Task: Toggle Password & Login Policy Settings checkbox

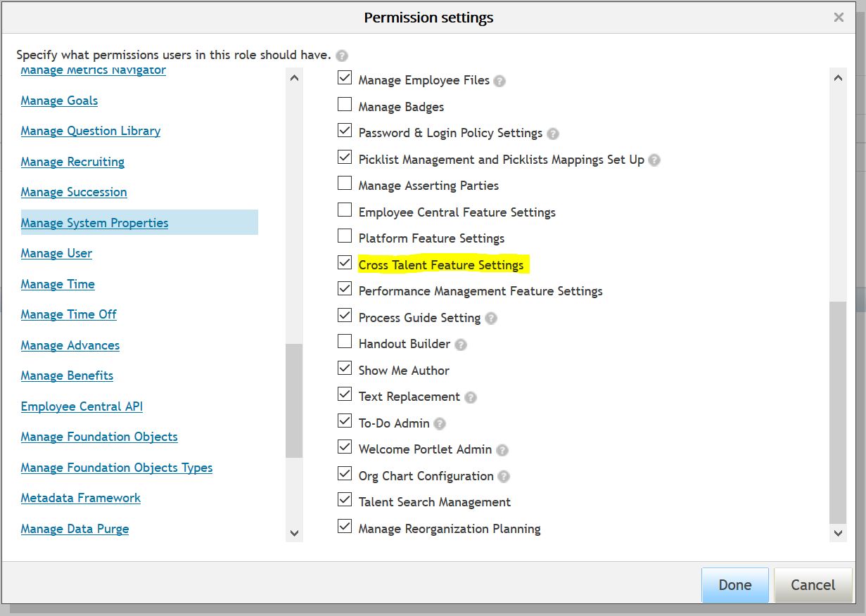Action: (x=345, y=131)
